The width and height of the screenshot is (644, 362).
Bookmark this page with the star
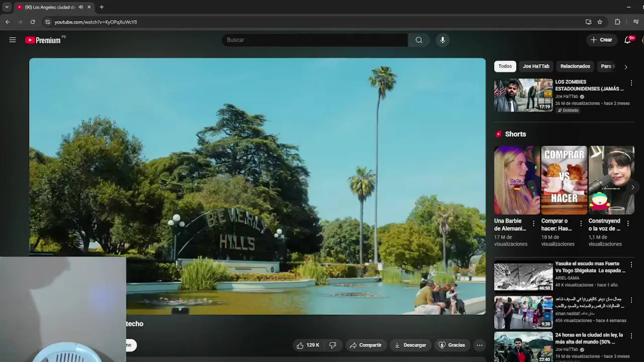tap(600, 22)
